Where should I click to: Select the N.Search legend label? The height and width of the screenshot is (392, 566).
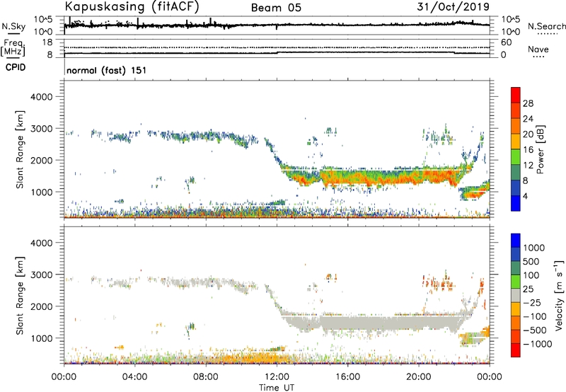point(547,26)
